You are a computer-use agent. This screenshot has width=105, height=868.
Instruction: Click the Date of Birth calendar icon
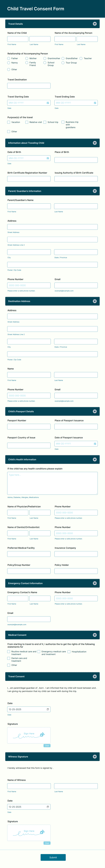pyautogui.click(x=48, y=158)
